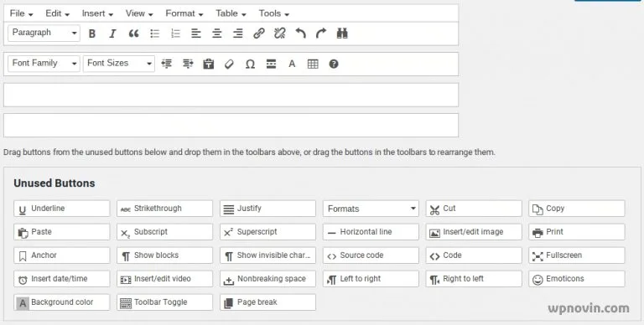Select the Insert date/time button
This screenshot has height=325, width=644.
[61, 279]
